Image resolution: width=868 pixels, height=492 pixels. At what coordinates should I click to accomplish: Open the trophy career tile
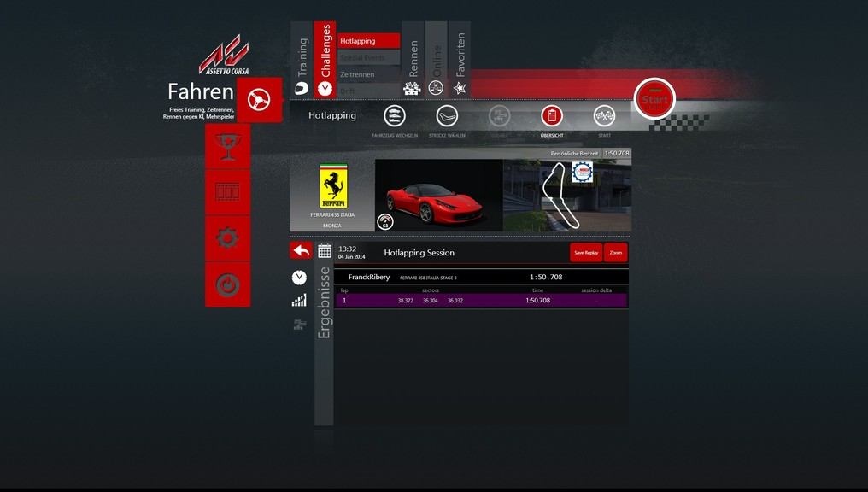pos(227,147)
